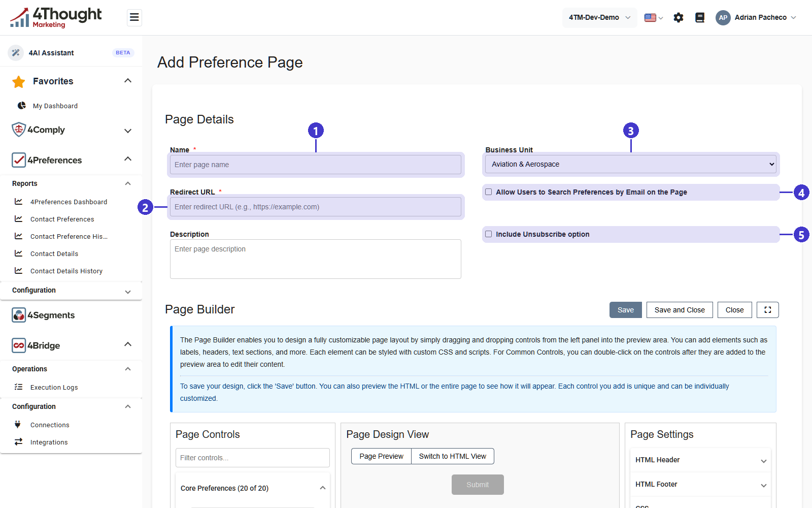
Task: Click the 4Thought Marketing logo
Action: (56, 17)
